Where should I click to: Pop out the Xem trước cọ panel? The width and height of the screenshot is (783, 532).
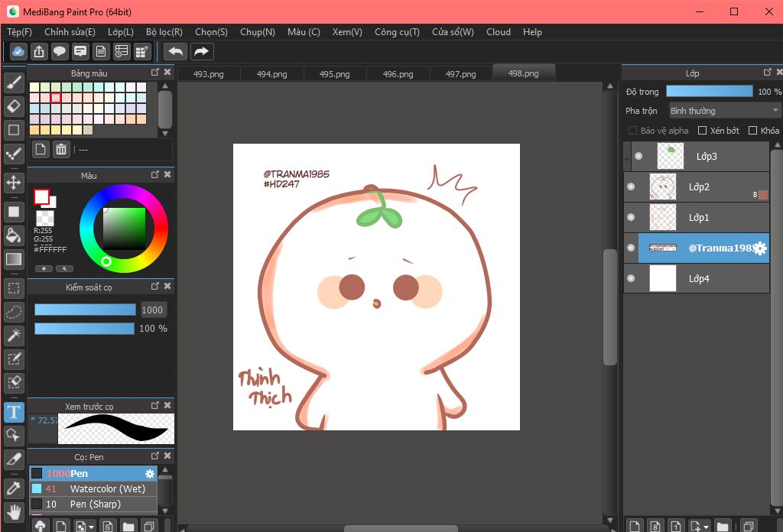point(154,405)
